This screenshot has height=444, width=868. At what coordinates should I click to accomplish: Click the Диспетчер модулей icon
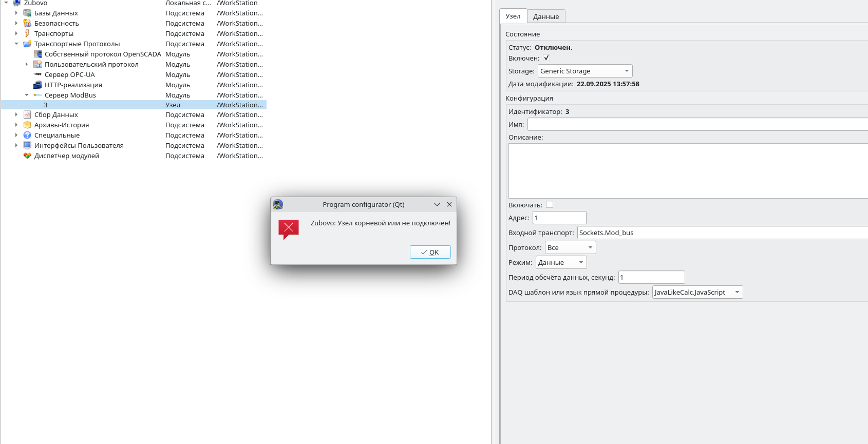pyautogui.click(x=27, y=156)
